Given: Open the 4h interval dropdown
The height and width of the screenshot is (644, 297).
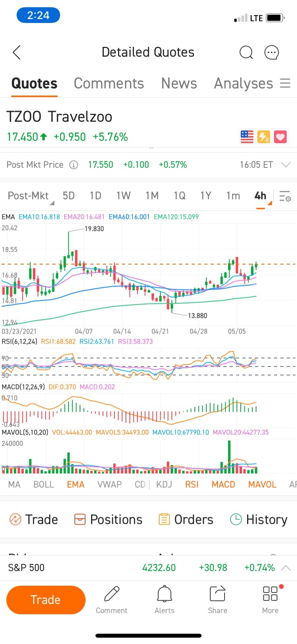Looking at the screenshot, I should (x=262, y=196).
